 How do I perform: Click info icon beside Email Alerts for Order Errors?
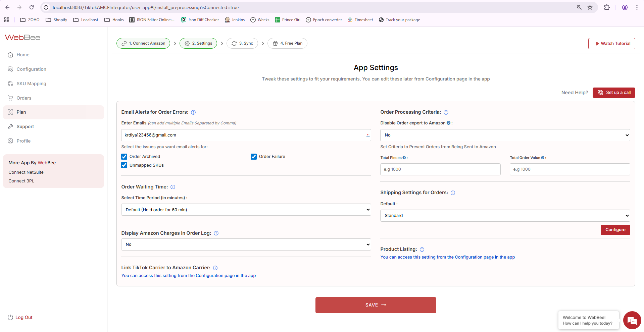[193, 112]
